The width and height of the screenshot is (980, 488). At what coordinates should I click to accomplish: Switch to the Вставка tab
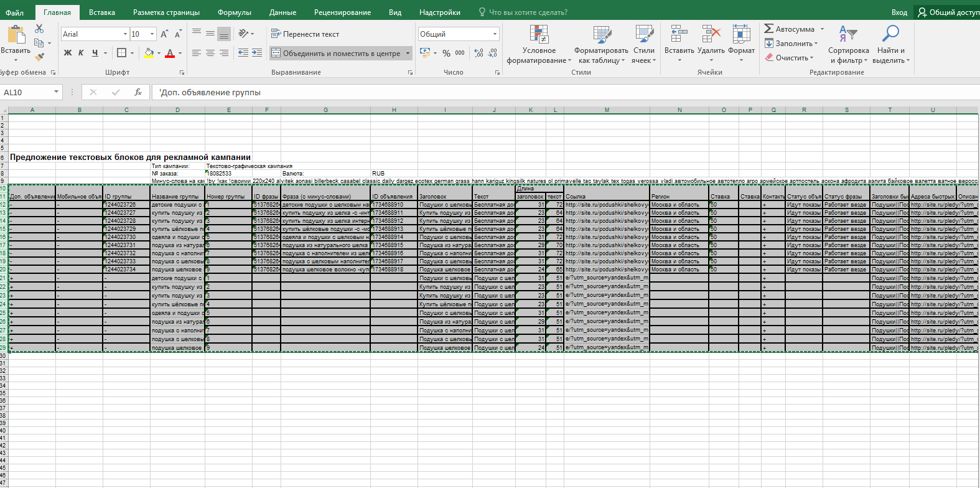click(x=102, y=12)
